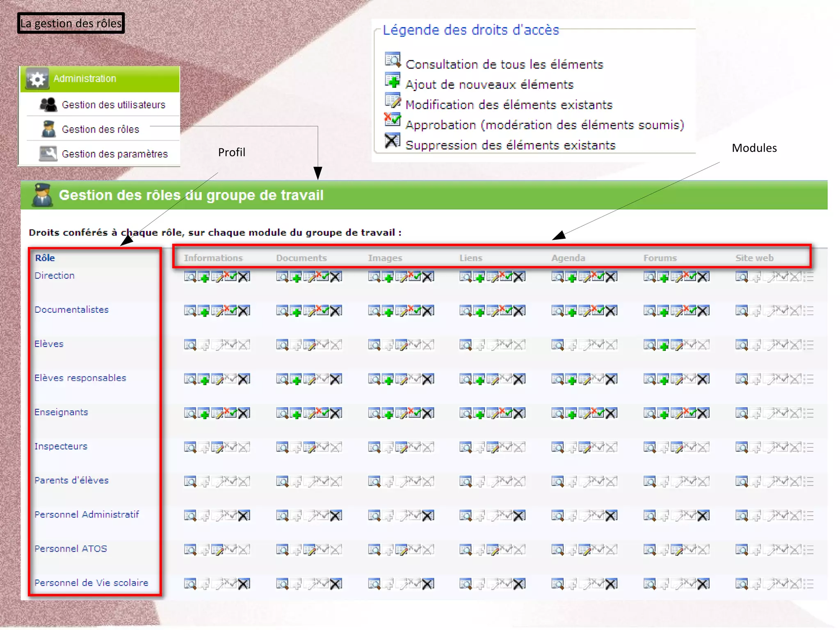The height and width of the screenshot is (630, 840).
Task: Click the users icon beside Gestion des utilisateurs
Action: click(x=48, y=105)
